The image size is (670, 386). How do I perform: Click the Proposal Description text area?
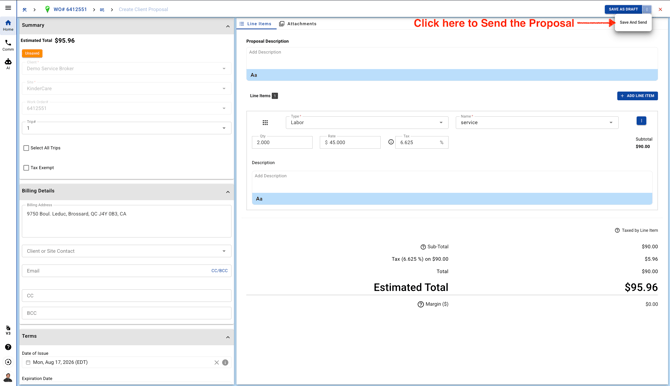click(452, 58)
